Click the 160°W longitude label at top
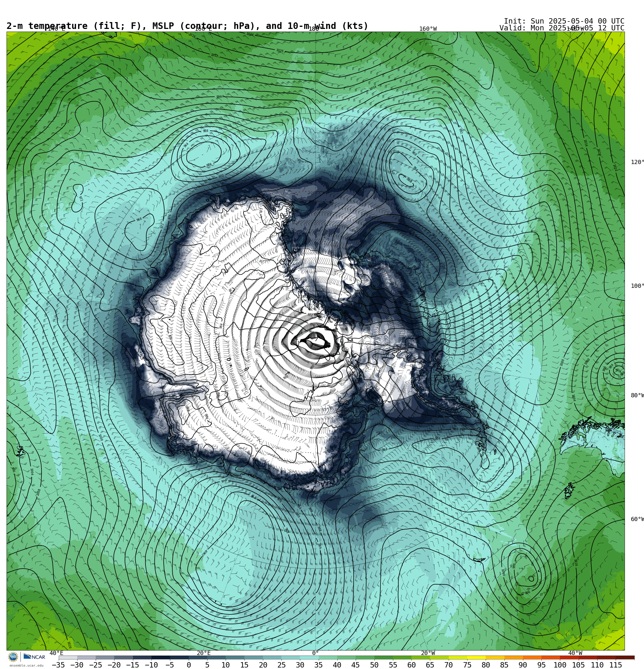The height and width of the screenshot is (669, 644). click(428, 29)
